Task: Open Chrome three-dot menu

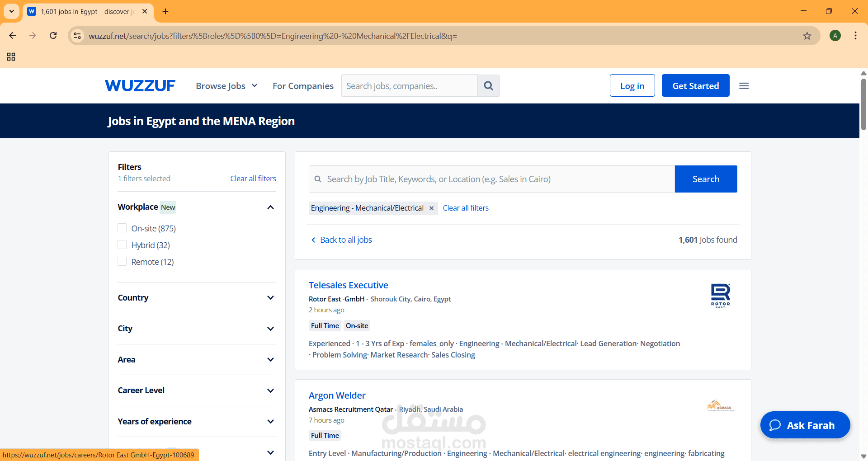Action: (x=855, y=36)
